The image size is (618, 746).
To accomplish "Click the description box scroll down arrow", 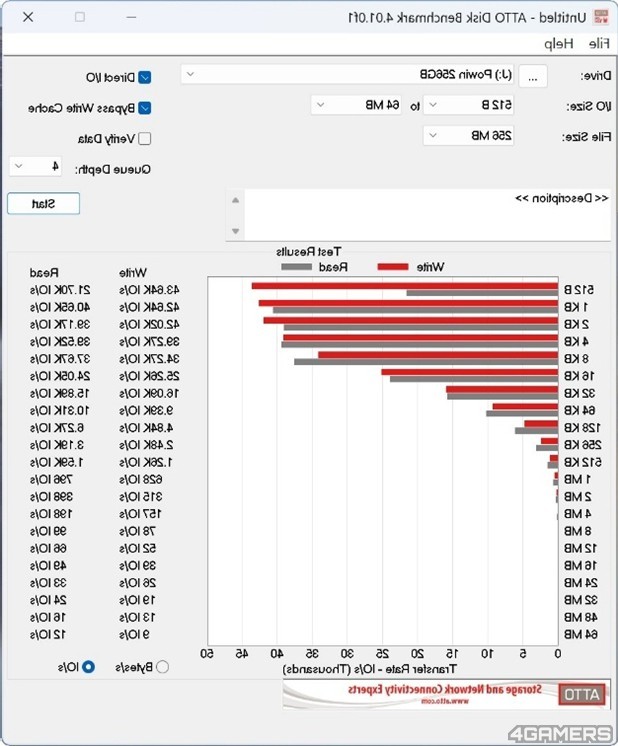I will 235,232.
